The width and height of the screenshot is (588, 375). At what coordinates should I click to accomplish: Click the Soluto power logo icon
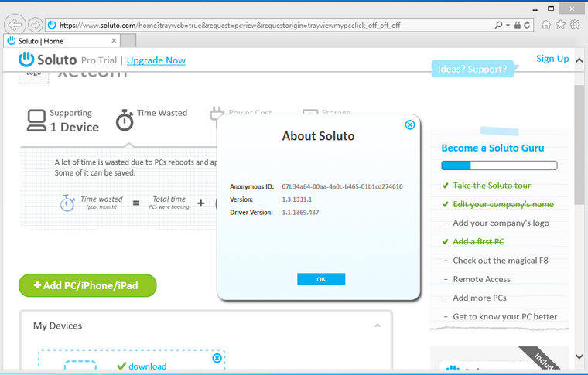pyautogui.click(x=26, y=60)
